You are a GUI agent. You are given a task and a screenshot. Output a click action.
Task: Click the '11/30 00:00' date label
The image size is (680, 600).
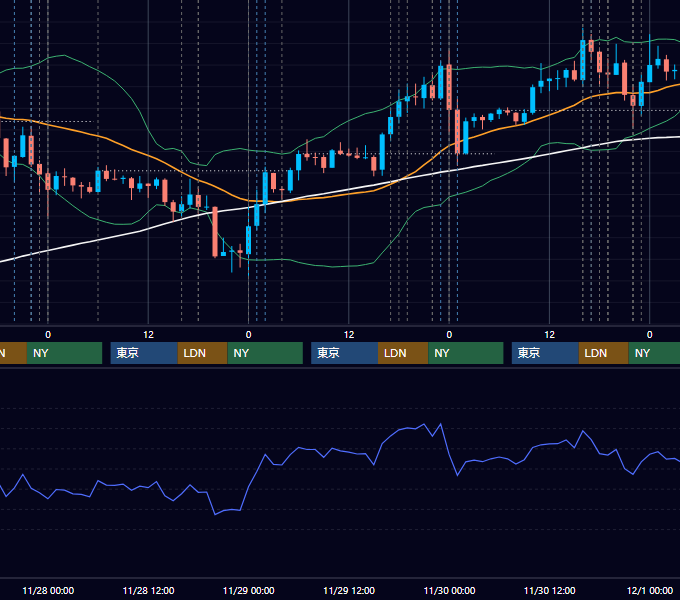point(449,590)
